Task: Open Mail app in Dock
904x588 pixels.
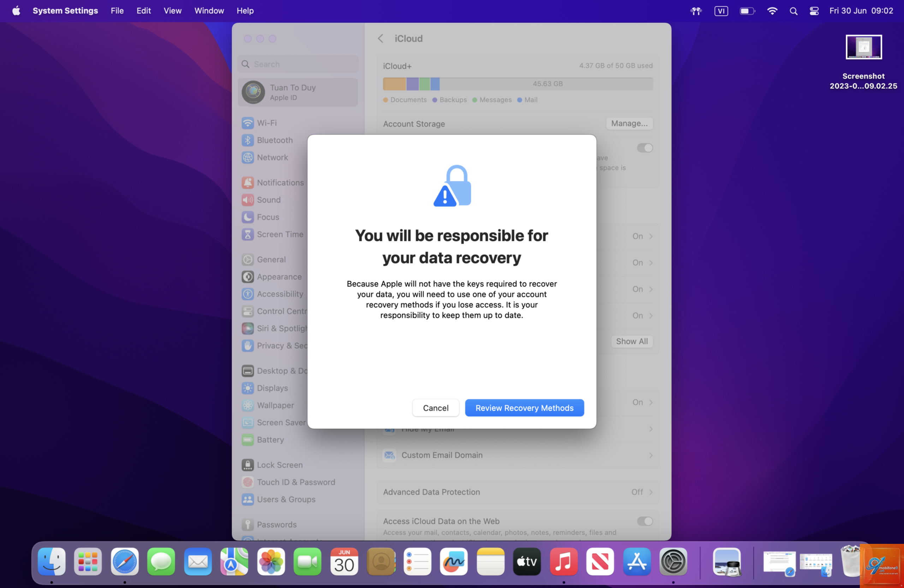Action: [198, 562]
